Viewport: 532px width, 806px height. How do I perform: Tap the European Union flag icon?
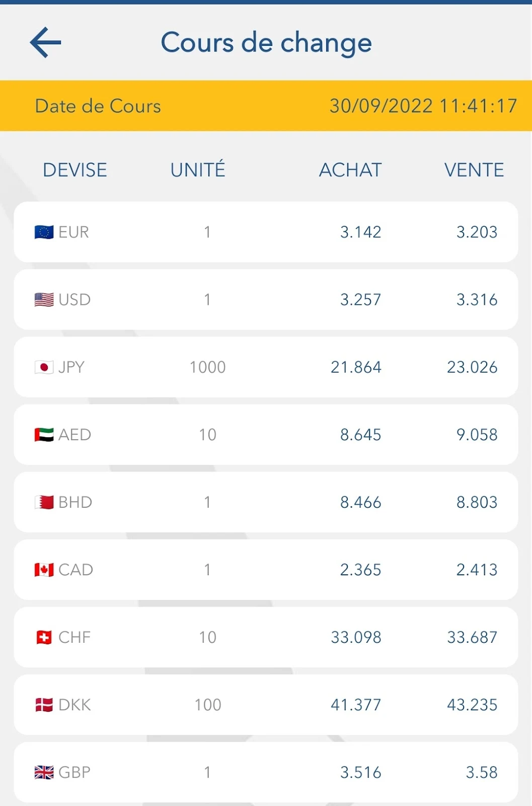tap(44, 232)
